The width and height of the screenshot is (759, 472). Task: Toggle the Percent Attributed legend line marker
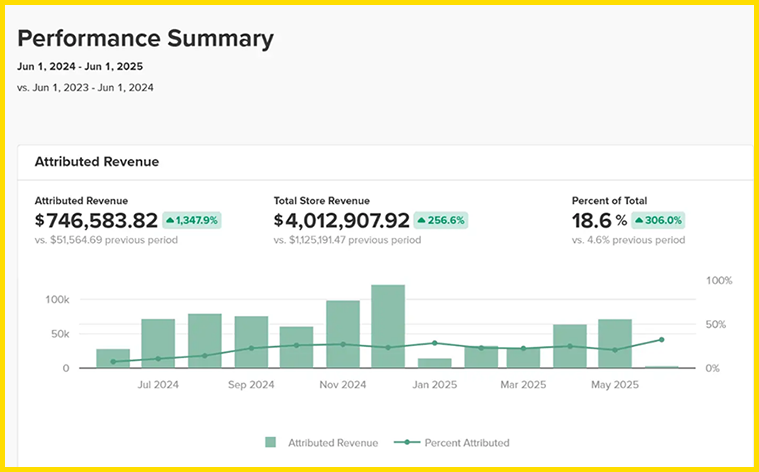click(x=407, y=442)
